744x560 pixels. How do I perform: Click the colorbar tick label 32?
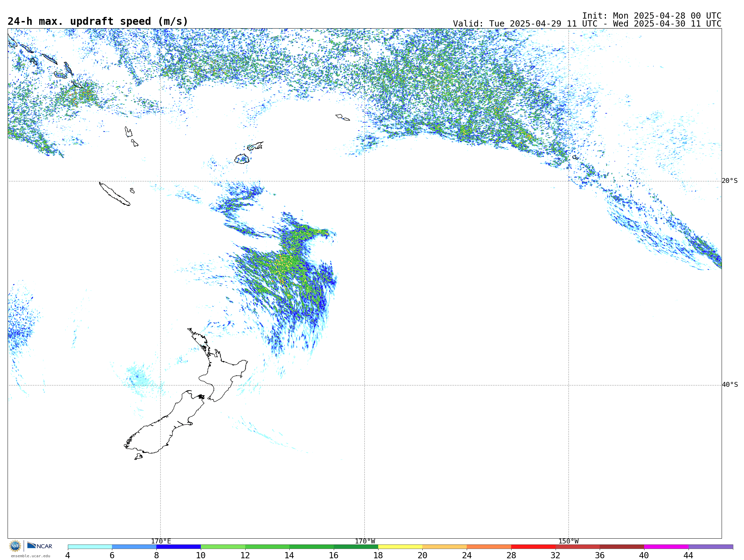coord(556,555)
